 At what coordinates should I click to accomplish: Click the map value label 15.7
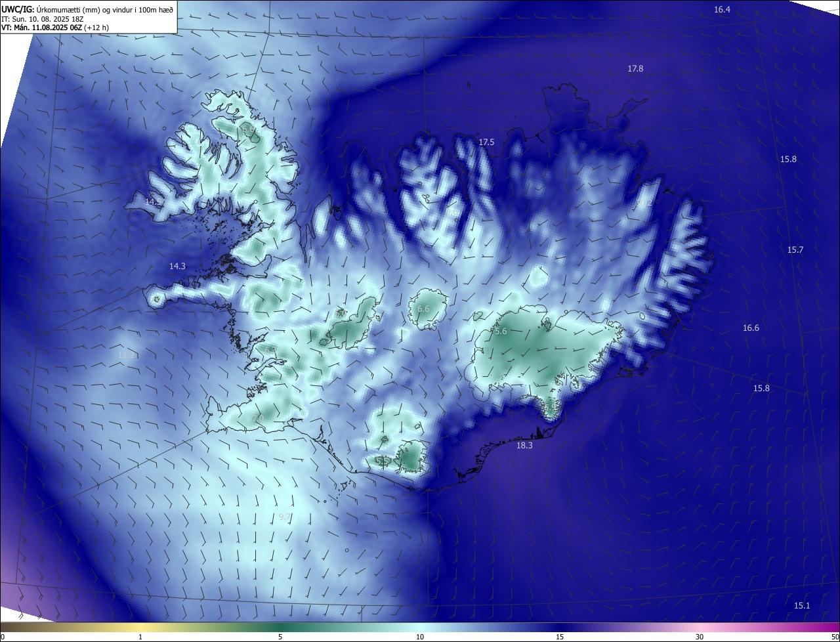click(x=795, y=249)
